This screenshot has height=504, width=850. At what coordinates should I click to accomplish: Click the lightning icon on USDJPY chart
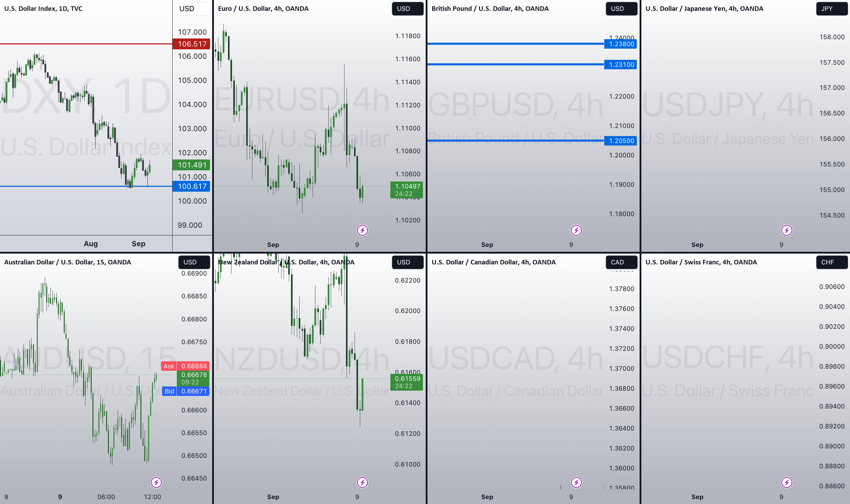click(x=787, y=230)
